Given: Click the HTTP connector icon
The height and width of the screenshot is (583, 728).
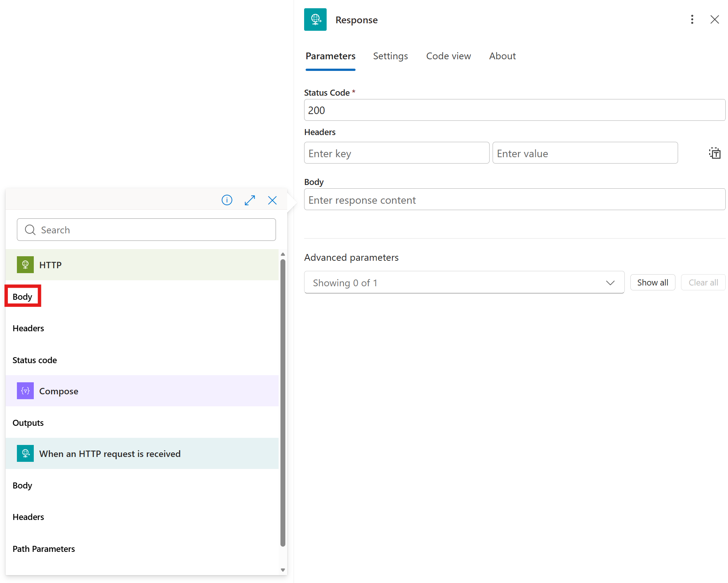Looking at the screenshot, I should point(25,265).
